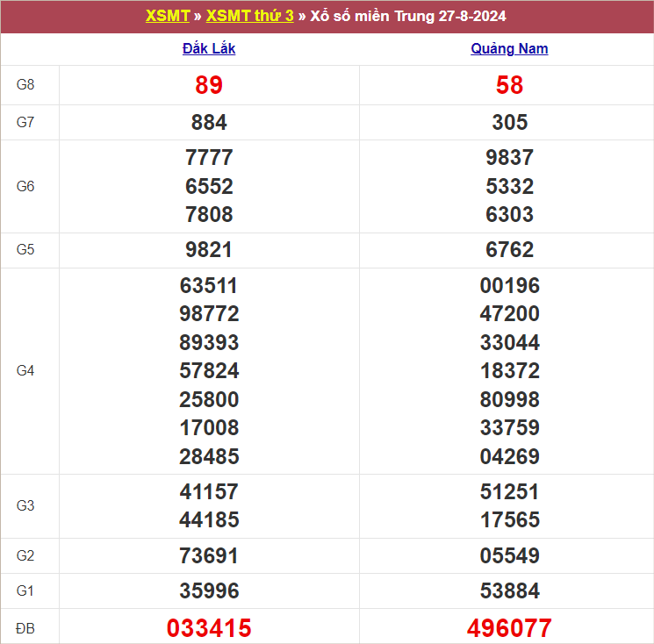Click Quảng Nam G6 number 5332
Screen dimensions: 654x644
click(x=510, y=186)
